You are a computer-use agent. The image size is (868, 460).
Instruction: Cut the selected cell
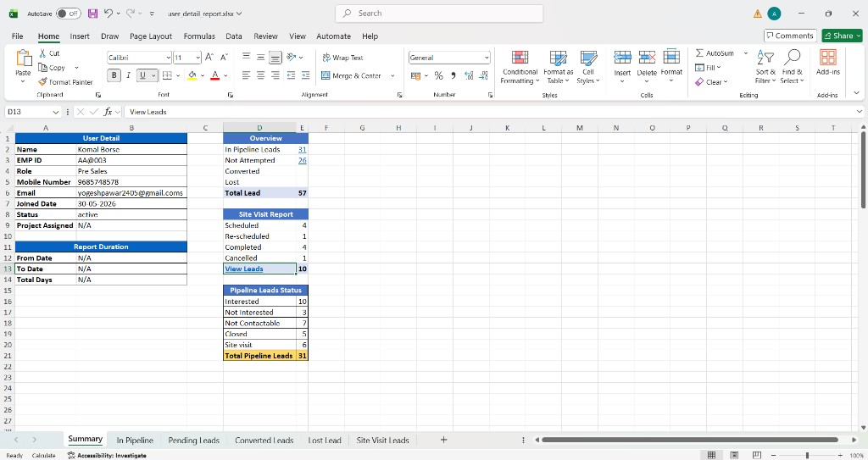[x=49, y=53]
